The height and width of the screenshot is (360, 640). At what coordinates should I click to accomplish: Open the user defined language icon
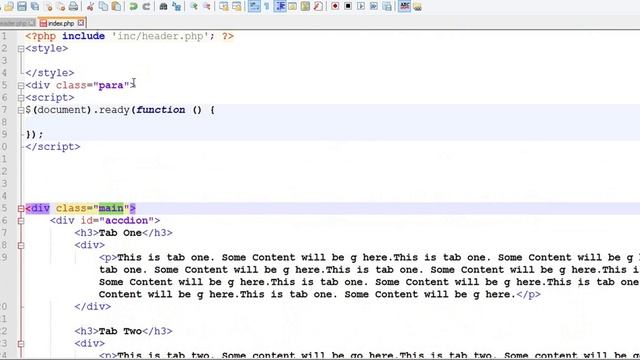pyautogui.click(x=293, y=7)
